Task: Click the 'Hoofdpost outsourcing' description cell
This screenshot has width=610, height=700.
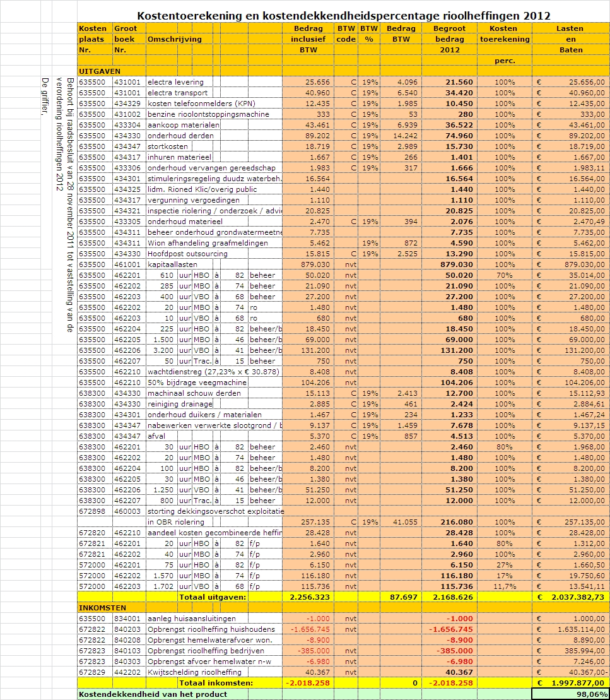Action: (187, 254)
